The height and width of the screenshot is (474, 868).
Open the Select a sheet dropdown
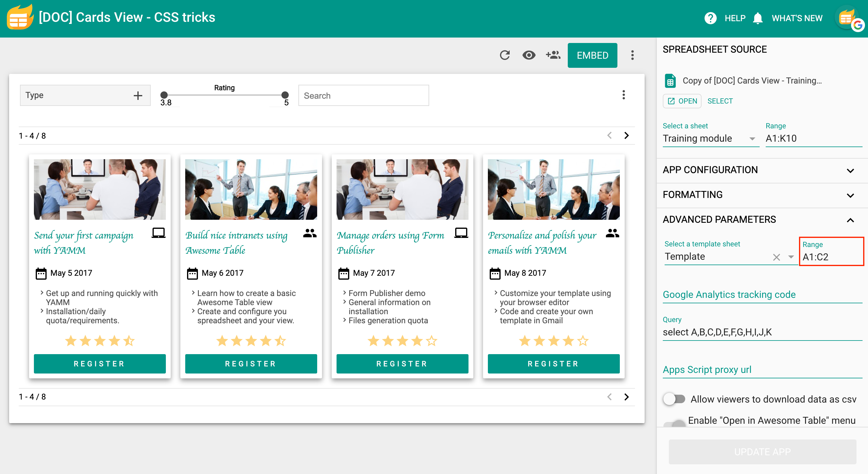(x=711, y=138)
